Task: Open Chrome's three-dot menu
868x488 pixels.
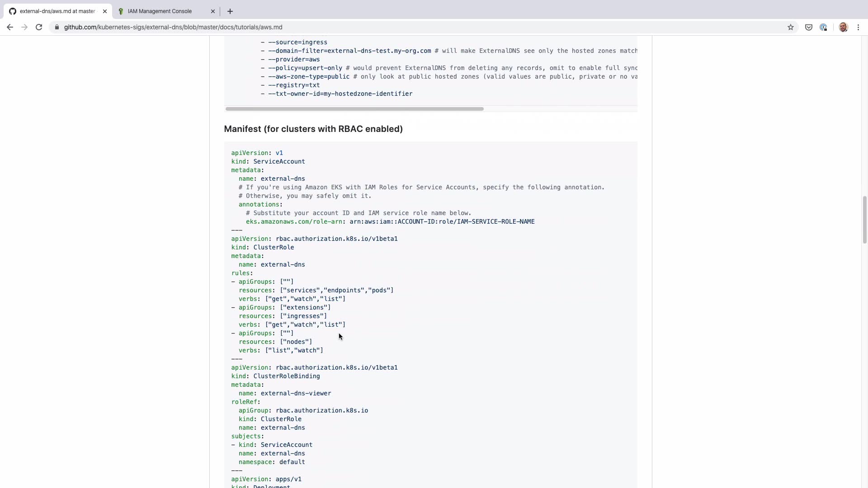Action: coord(858,27)
